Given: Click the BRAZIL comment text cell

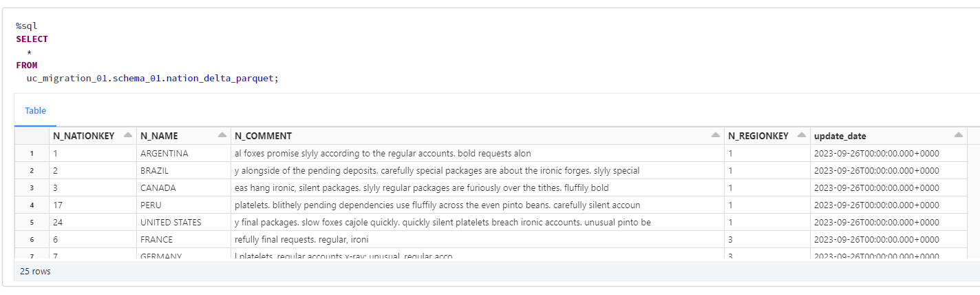Looking at the screenshot, I should [437, 170].
